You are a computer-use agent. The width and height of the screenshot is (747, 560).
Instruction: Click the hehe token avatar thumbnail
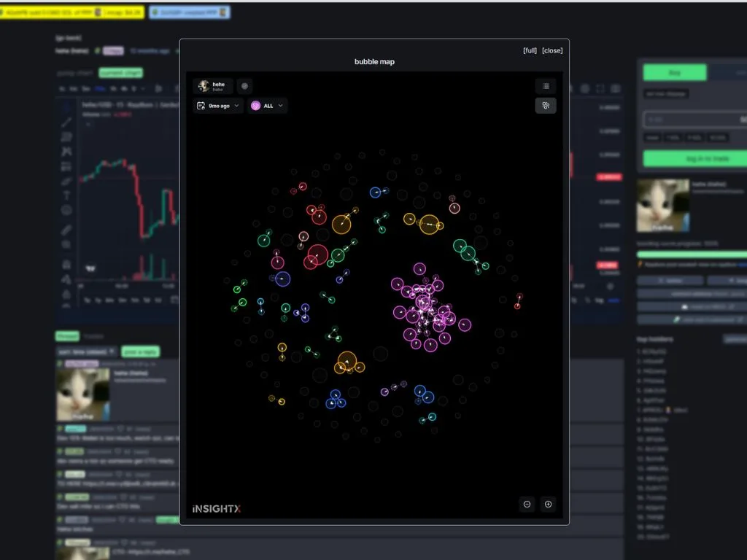[662, 205]
